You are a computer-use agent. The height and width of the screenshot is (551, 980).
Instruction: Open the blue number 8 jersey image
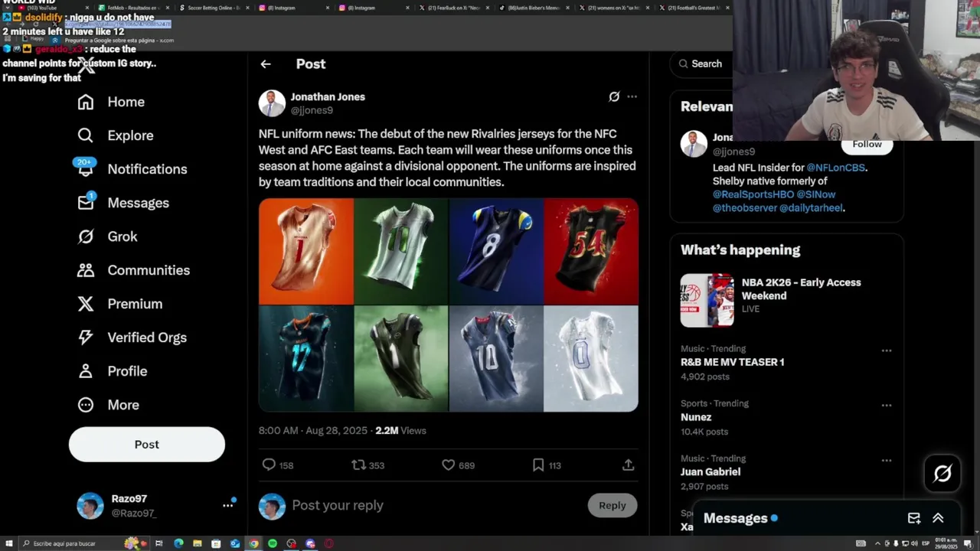pyautogui.click(x=496, y=252)
